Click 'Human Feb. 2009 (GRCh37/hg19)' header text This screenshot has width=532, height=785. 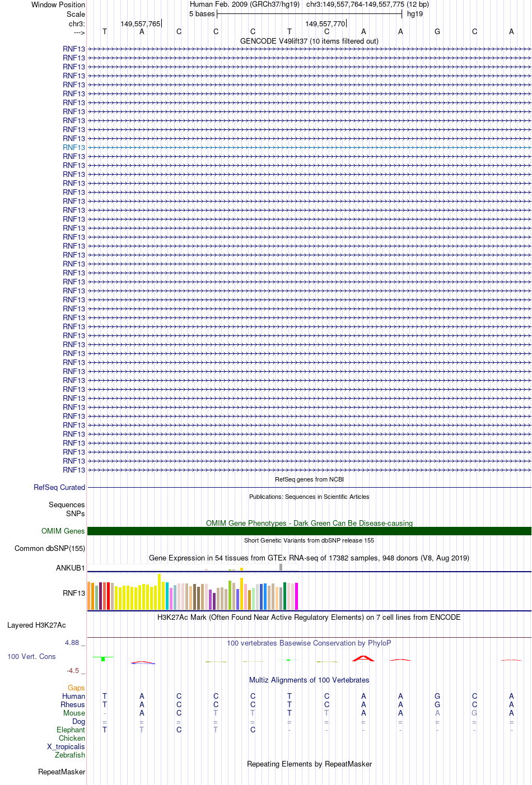[245, 4]
